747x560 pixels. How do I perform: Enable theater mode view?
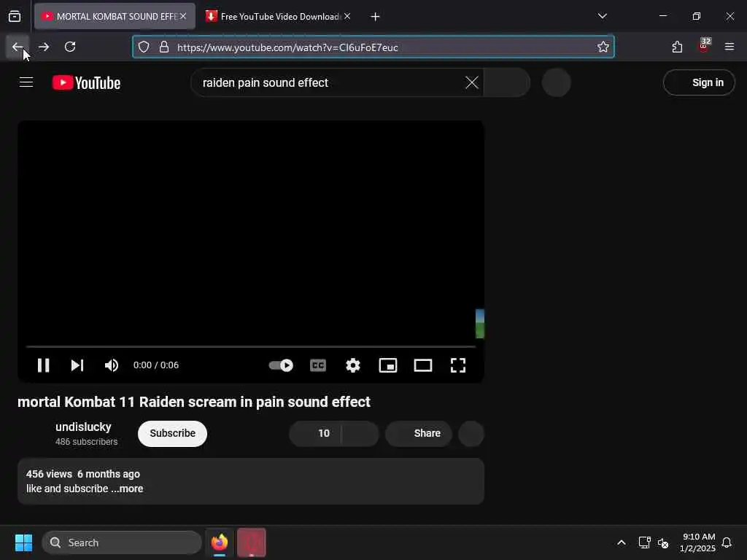pyautogui.click(x=423, y=365)
